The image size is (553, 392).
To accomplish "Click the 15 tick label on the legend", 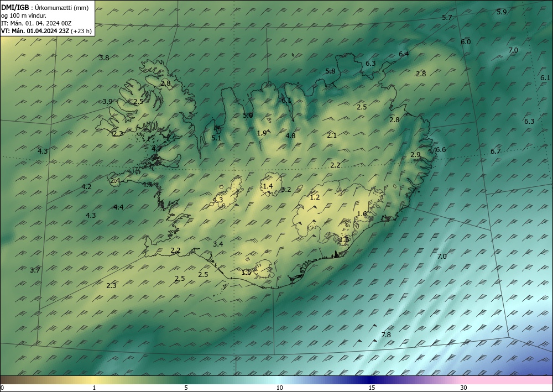I will pos(372,388).
